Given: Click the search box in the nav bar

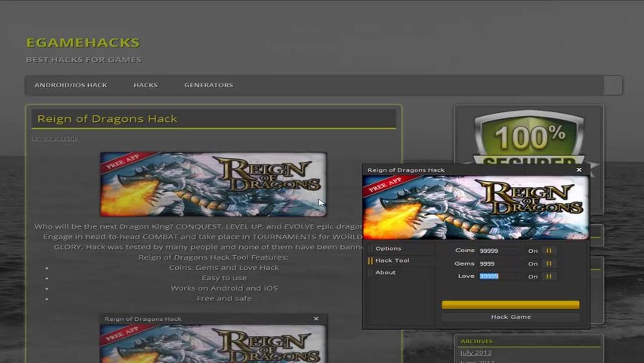Looking at the screenshot, I should click(613, 85).
